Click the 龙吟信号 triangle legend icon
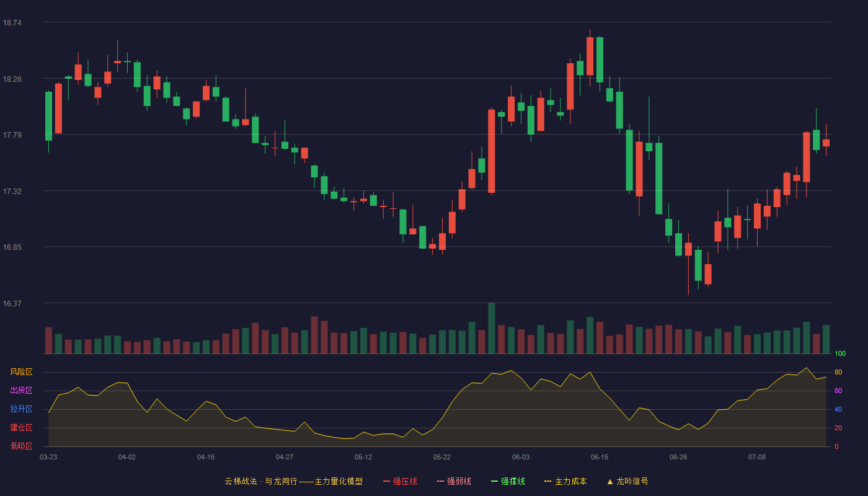Screen dimensions: 868x496 (610, 481)
